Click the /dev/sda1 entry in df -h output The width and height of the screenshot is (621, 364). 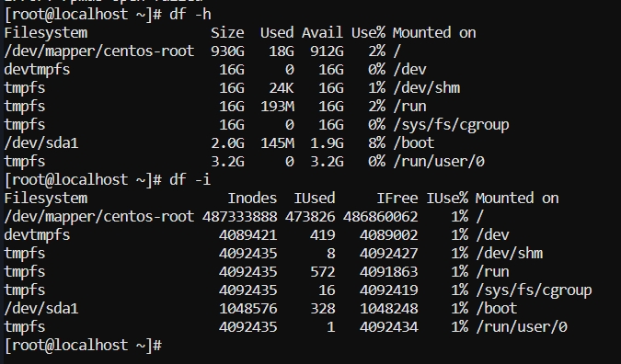pyautogui.click(x=41, y=143)
